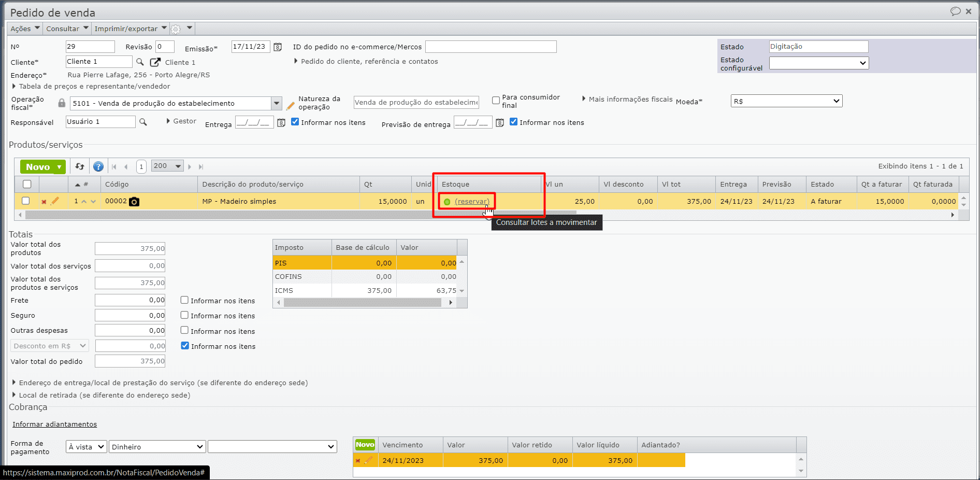Click the Frete value field

coord(130,300)
